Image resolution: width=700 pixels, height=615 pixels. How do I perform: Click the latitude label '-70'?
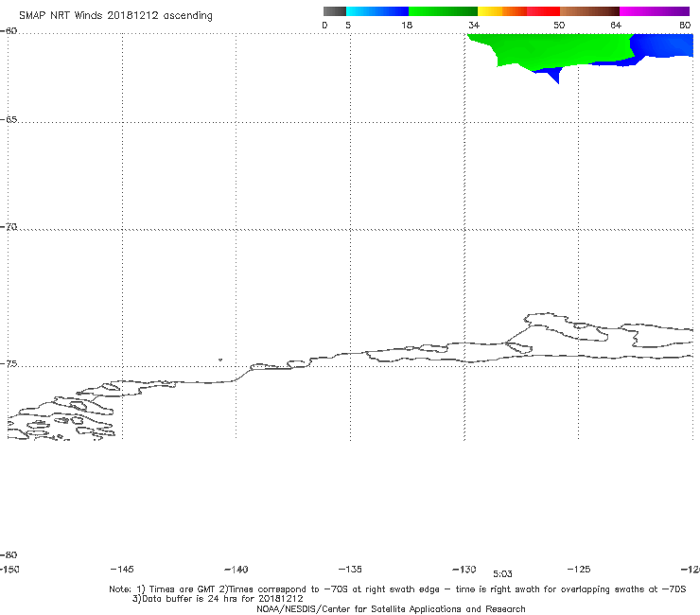(x=9, y=227)
